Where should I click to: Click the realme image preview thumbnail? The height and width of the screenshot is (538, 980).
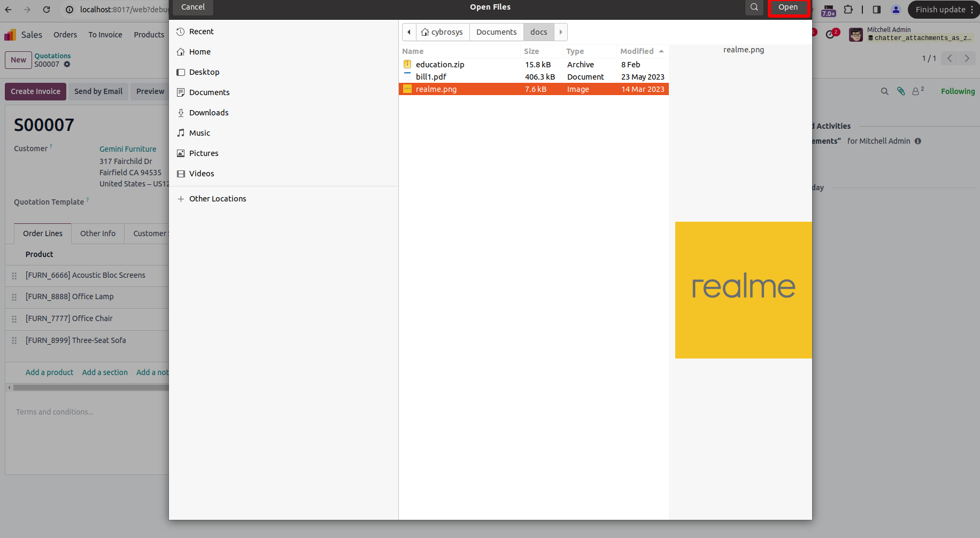pos(743,290)
